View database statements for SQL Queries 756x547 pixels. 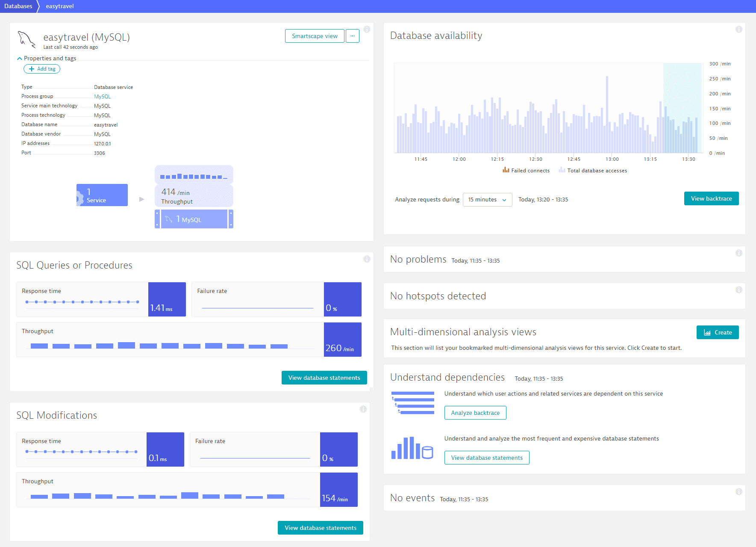[324, 378]
